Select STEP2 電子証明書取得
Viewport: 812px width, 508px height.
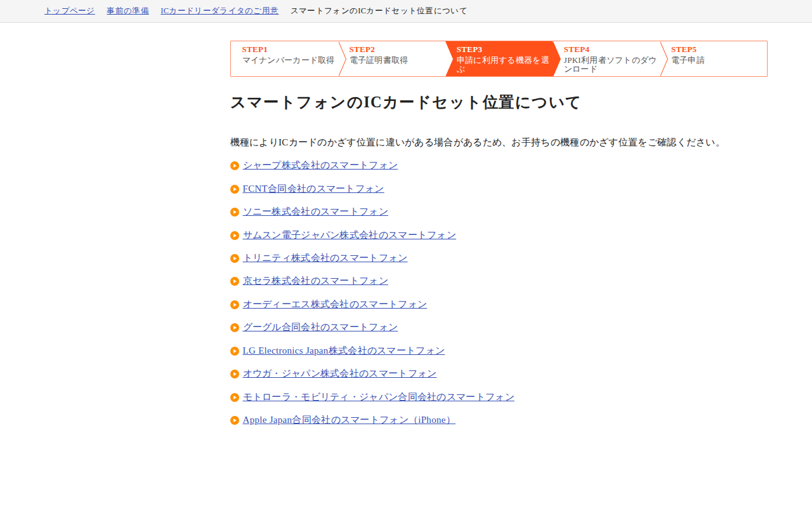(392, 58)
